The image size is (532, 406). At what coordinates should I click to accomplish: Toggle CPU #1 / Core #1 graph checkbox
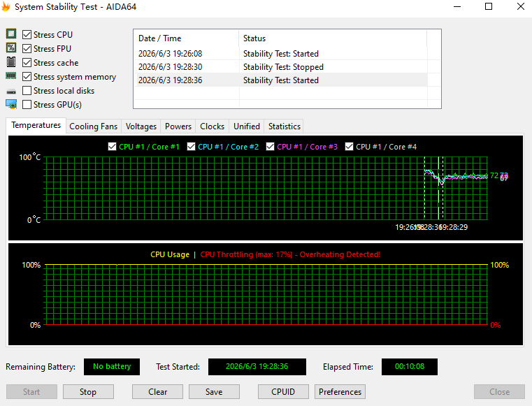[x=112, y=147]
